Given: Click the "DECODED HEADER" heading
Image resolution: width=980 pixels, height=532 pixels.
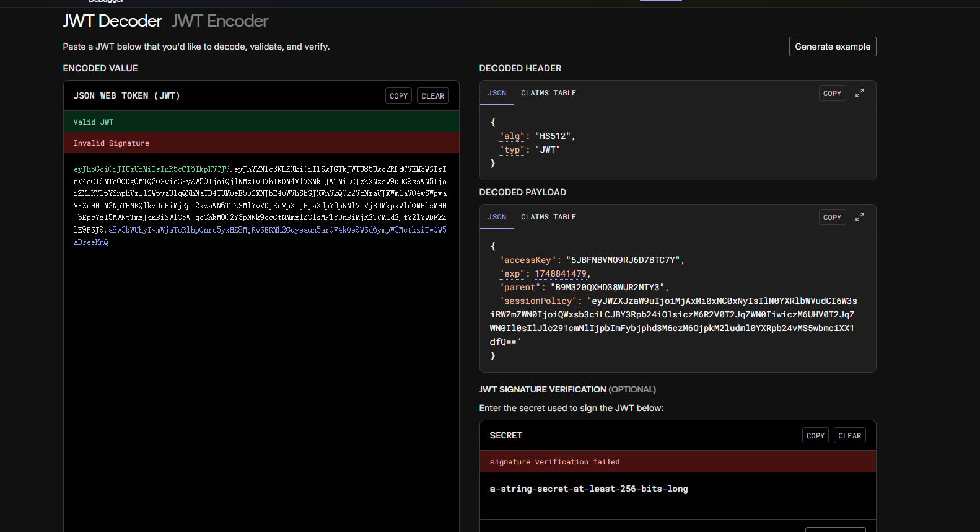Looking at the screenshot, I should click(520, 68).
